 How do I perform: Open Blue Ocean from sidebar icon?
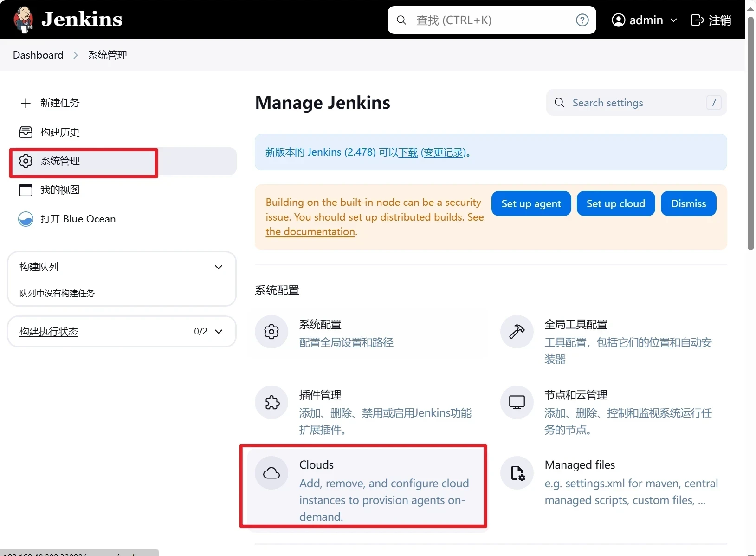(x=26, y=219)
